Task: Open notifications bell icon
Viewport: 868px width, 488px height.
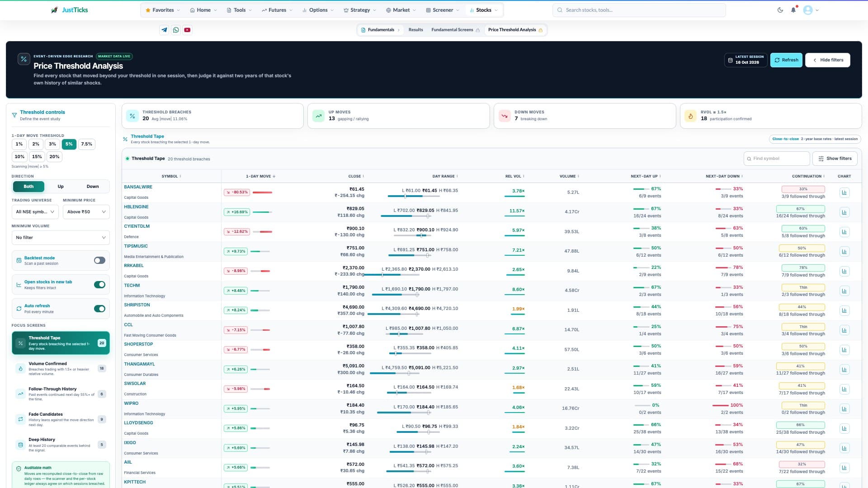Action: point(793,10)
